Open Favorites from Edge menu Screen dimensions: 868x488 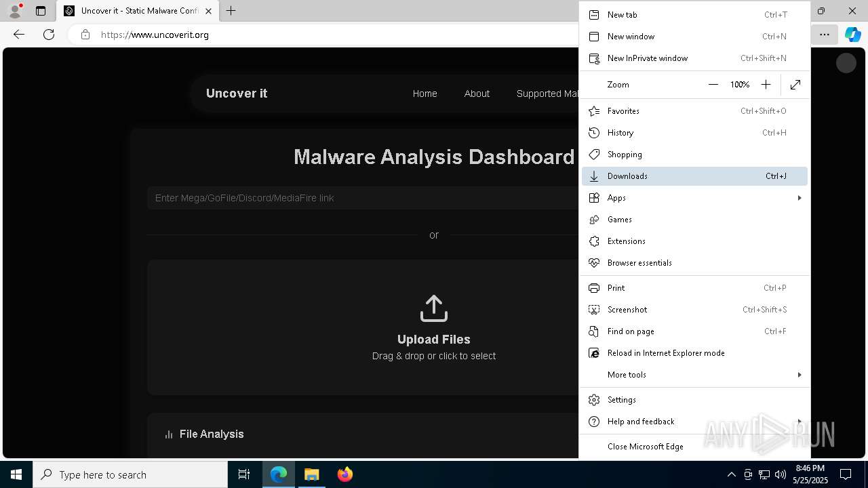694,111
